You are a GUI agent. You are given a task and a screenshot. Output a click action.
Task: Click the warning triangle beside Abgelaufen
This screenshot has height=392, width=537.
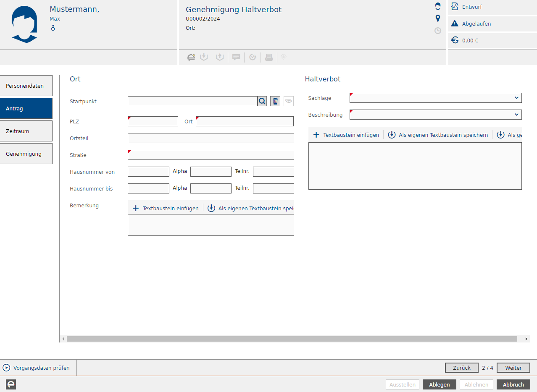click(x=454, y=24)
